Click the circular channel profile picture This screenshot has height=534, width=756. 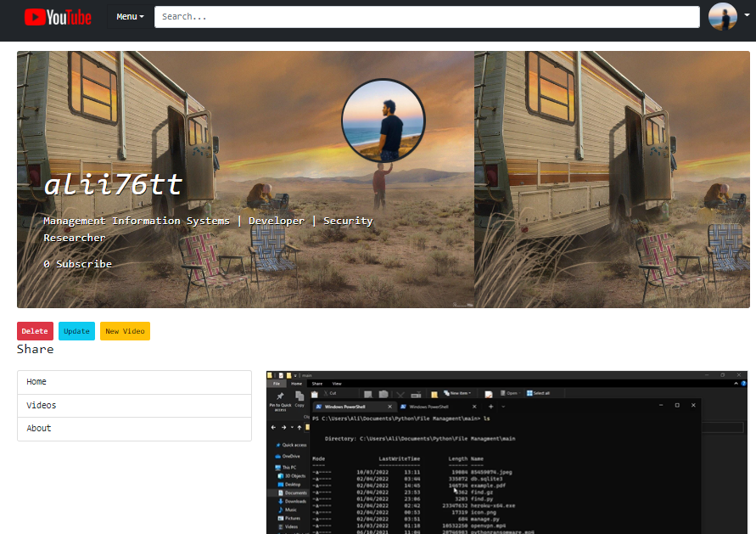click(x=384, y=121)
